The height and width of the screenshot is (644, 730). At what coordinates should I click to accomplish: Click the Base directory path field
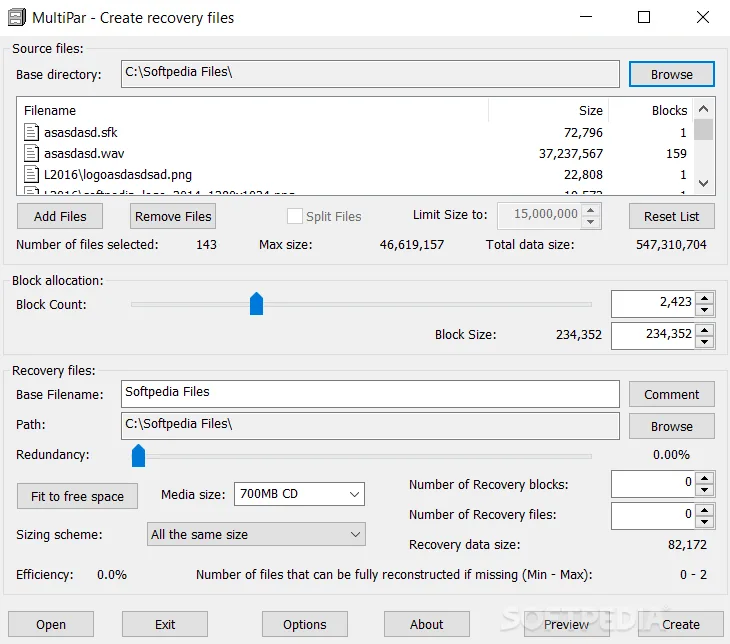[x=370, y=74]
